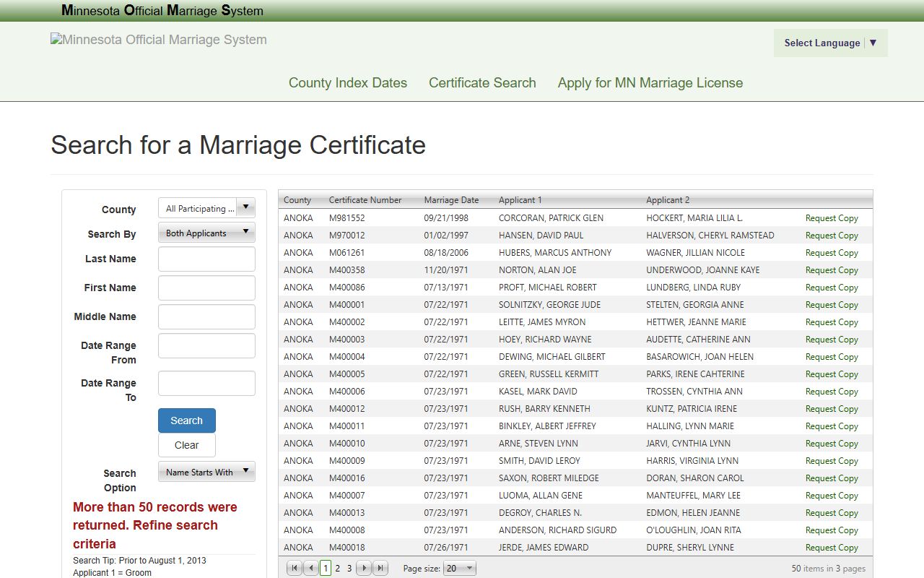This screenshot has width=924, height=578.
Task: Request Copy for Leitte, James Myron
Action: click(x=832, y=322)
